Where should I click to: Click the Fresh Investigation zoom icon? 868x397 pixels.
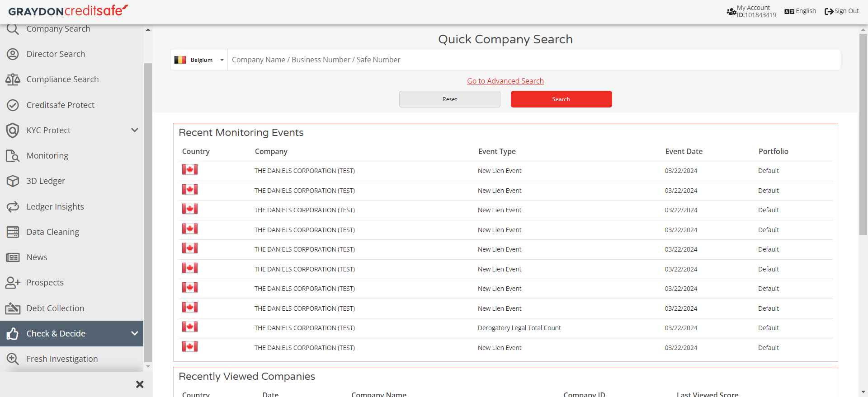13,359
